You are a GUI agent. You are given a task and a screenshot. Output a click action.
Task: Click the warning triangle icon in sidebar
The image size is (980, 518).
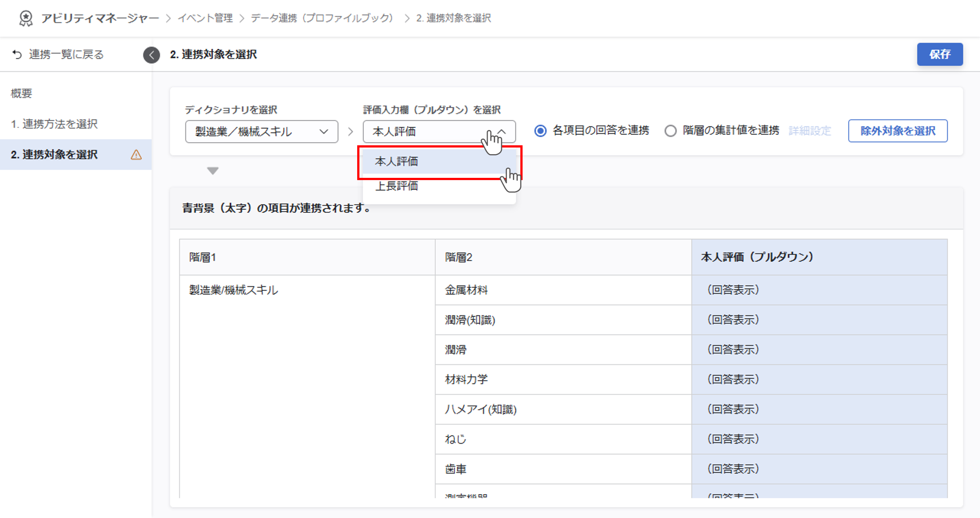coord(136,155)
